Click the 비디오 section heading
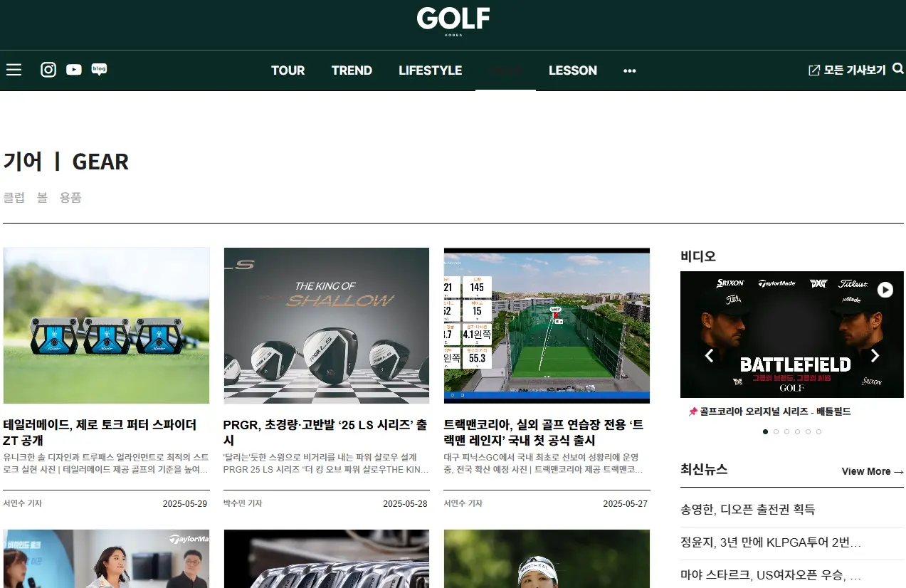Screen dimensions: 906x588 [x=698, y=256]
